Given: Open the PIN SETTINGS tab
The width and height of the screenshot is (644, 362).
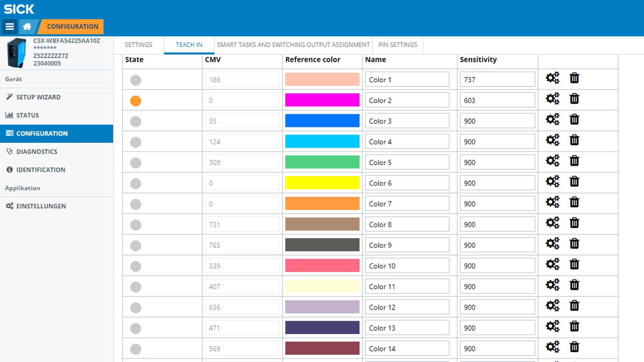Looking at the screenshot, I should [x=398, y=45].
